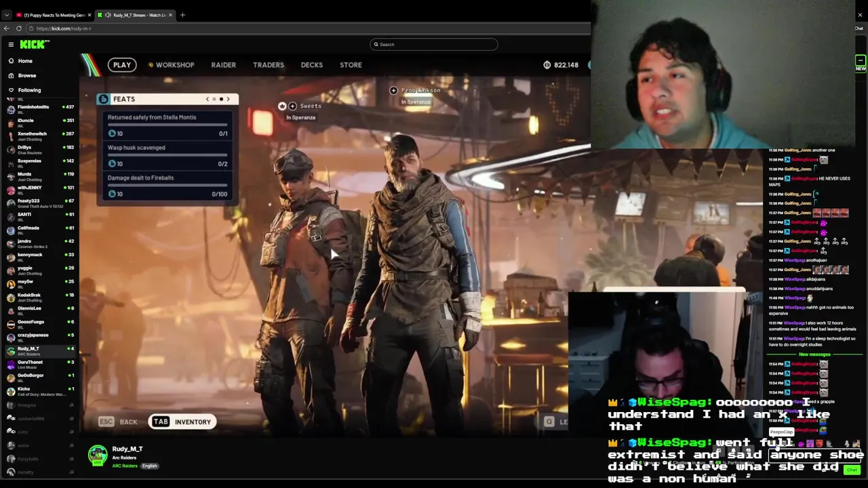Open a new browser tab with plus
The height and width of the screenshot is (488, 868).
182,15
